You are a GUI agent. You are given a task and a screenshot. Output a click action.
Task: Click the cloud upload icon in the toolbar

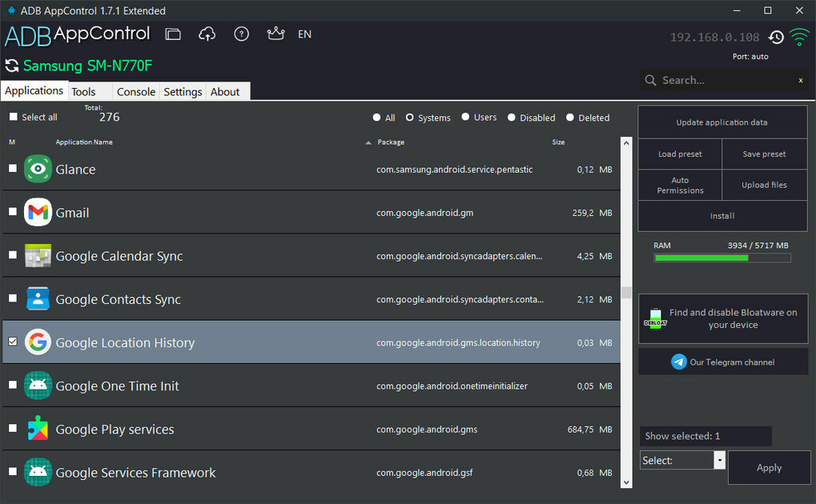pyautogui.click(x=207, y=34)
